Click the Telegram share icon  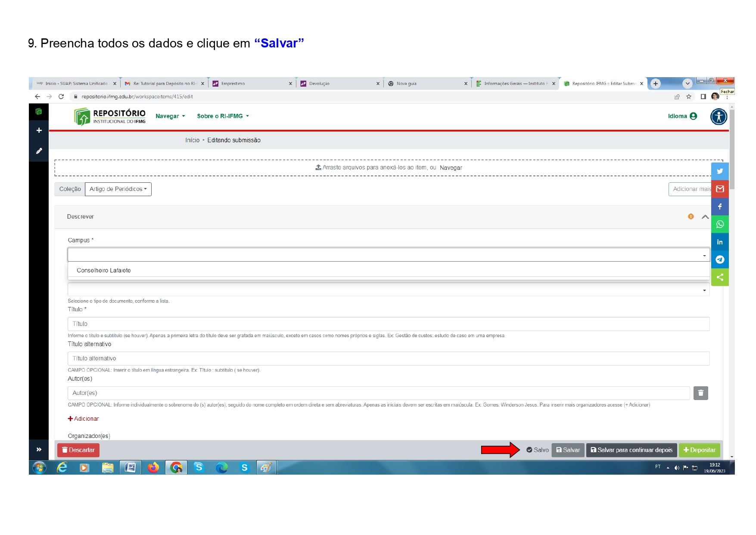coord(719,260)
